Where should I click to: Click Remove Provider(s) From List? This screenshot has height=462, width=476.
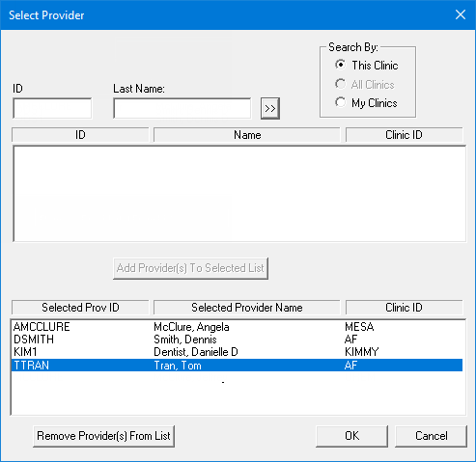tap(103, 436)
